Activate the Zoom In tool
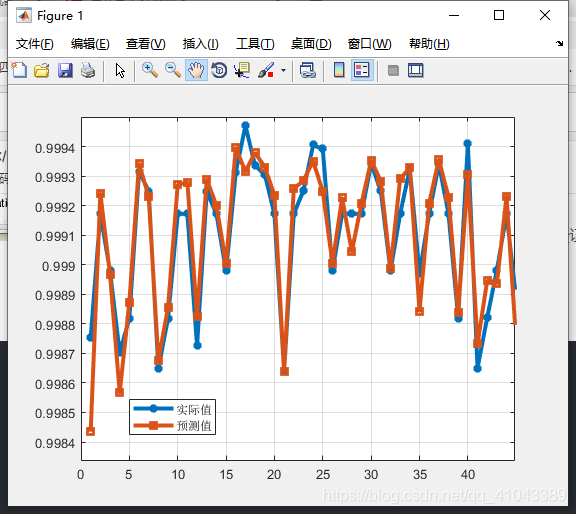The image size is (576, 514). point(150,70)
